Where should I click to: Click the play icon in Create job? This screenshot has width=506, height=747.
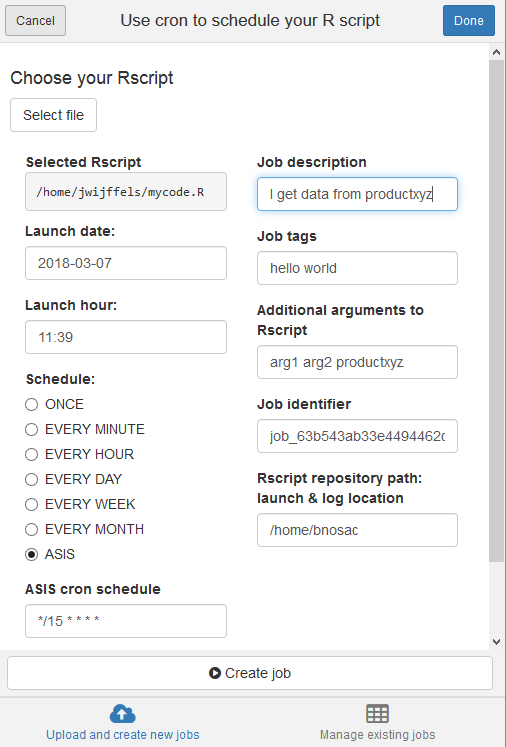click(215, 673)
